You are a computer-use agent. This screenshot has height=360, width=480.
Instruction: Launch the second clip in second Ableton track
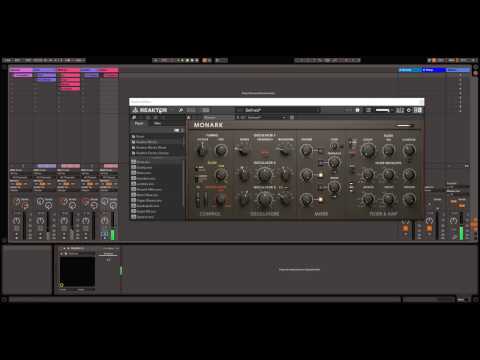click(45, 80)
